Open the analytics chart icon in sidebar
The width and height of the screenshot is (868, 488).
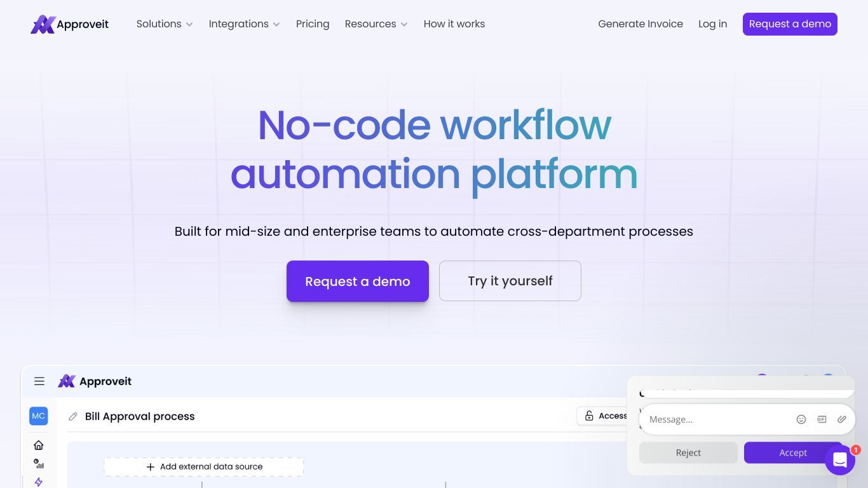tap(39, 464)
